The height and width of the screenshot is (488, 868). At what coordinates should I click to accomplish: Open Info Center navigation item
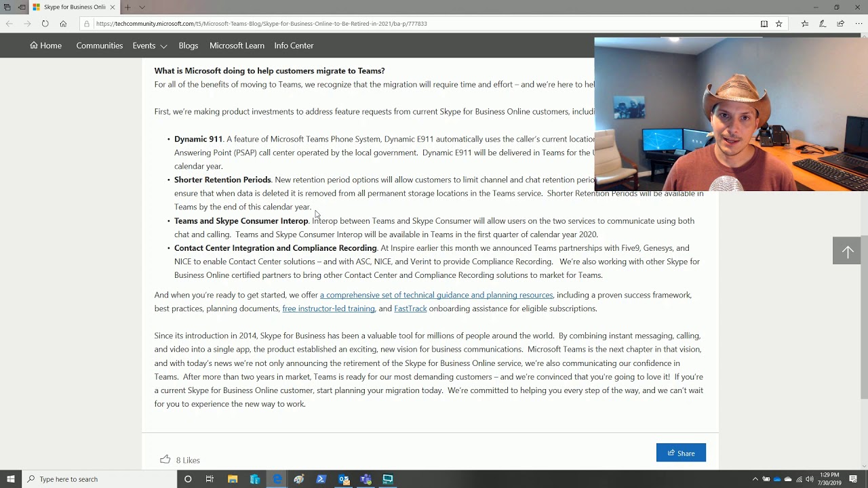[294, 45]
